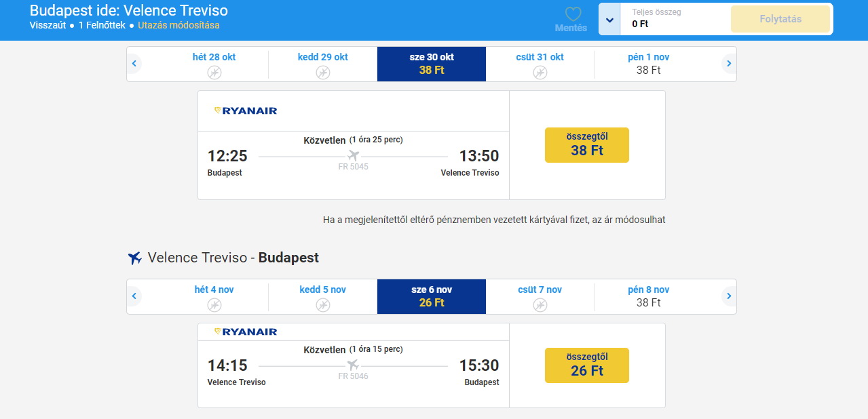868x419 pixels.
Task: Click the blue airplane icon beside Velence Treviso - Budapest
Action: pos(134,258)
